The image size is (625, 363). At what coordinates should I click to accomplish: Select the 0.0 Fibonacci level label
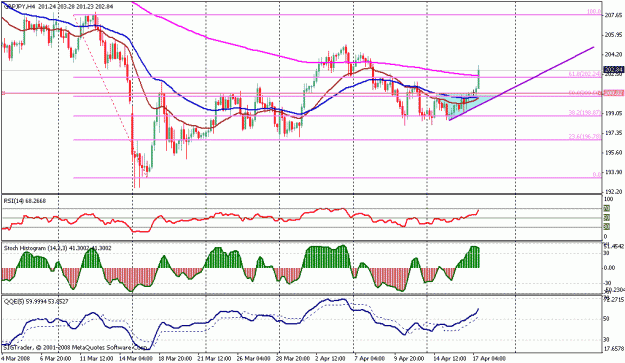pyautogui.click(x=597, y=175)
